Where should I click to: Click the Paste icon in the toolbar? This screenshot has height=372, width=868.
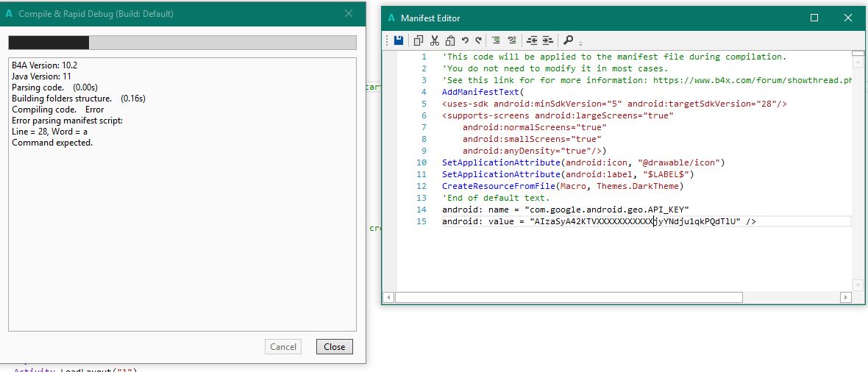coord(450,40)
